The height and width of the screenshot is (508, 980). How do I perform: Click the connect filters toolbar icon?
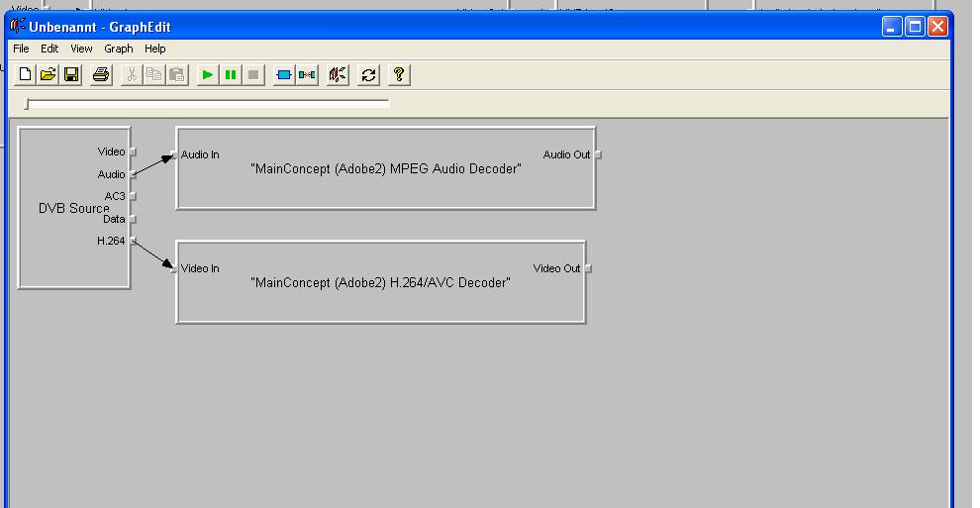point(307,75)
